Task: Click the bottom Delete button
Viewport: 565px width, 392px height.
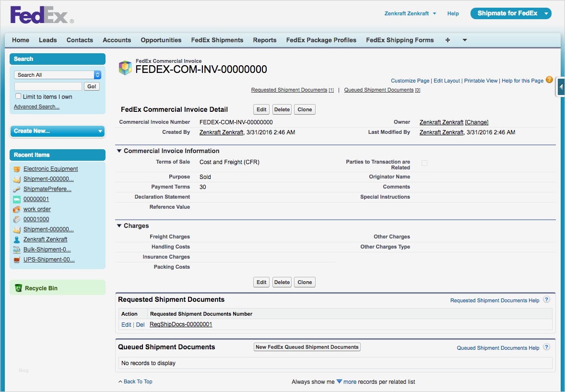Action: pyautogui.click(x=282, y=283)
